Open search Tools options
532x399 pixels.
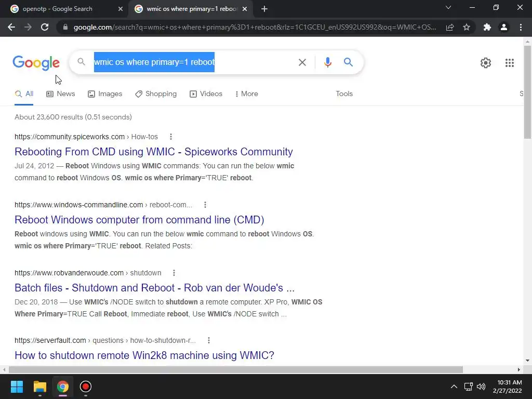(344, 94)
